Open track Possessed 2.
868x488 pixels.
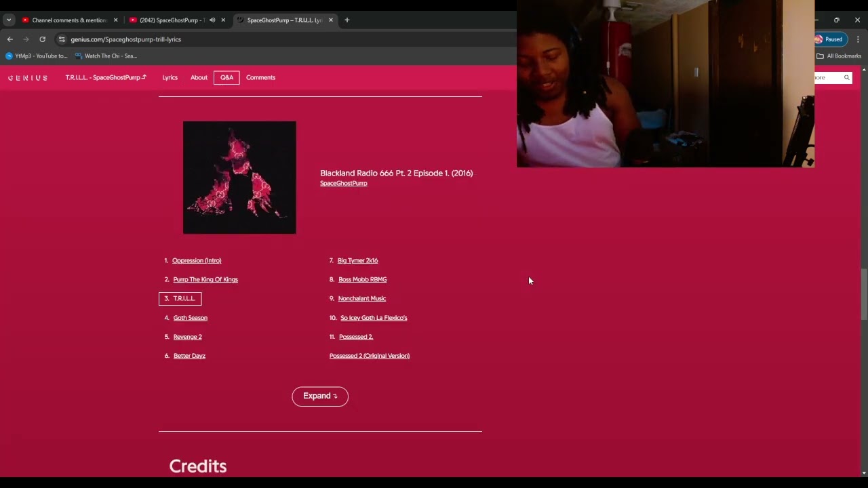[356, 337]
